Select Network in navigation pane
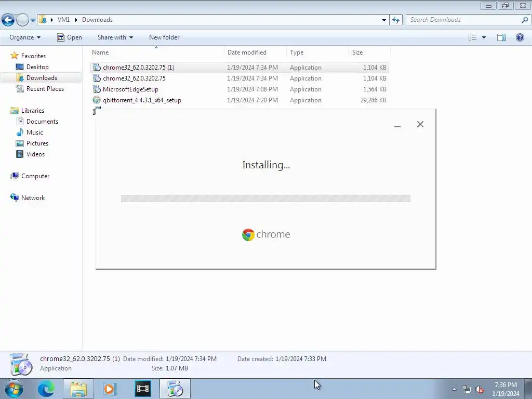Image resolution: width=532 pixels, height=399 pixels. pos(33,198)
